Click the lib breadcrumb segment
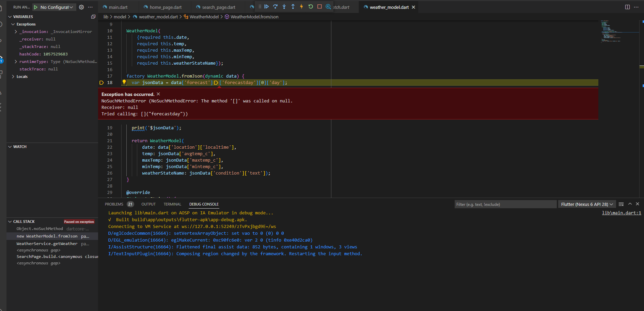This screenshot has width=644, height=311. click(106, 17)
